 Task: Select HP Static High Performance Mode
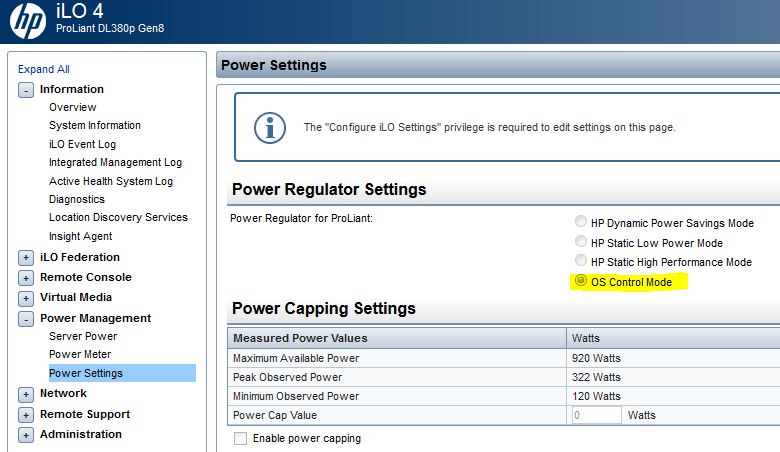click(581, 260)
